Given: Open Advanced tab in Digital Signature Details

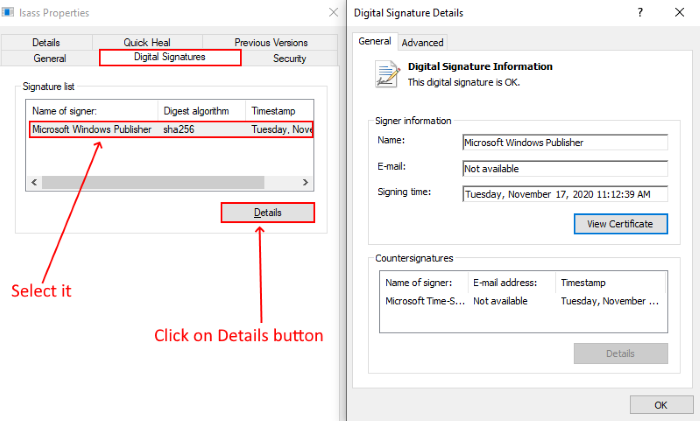Looking at the screenshot, I should point(422,42).
